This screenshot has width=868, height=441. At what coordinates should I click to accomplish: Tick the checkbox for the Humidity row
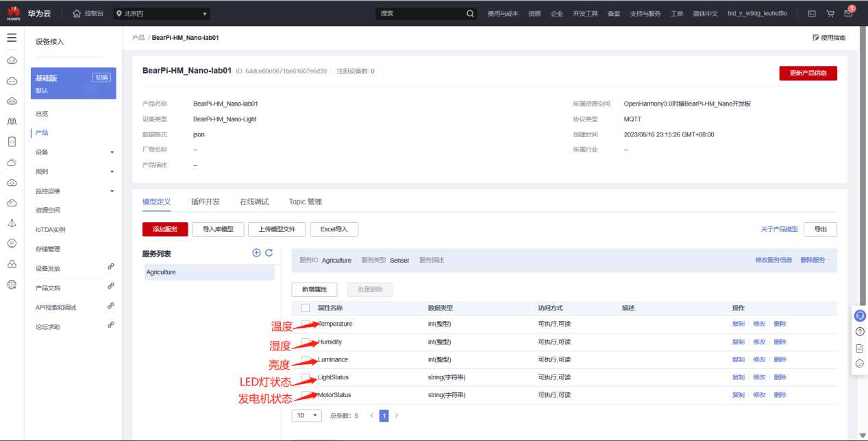[x=306, y=342]
